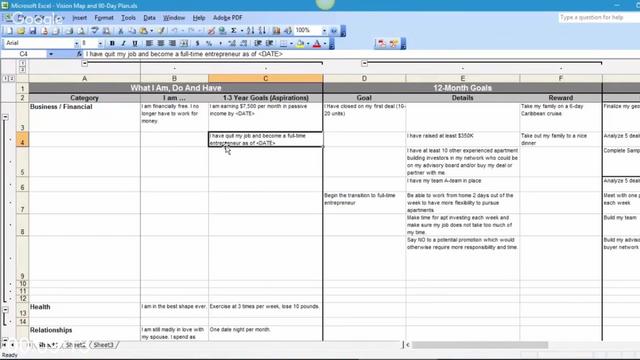Click the Decrease Decimal icon

pyautogui.click(x=244, y=43)
